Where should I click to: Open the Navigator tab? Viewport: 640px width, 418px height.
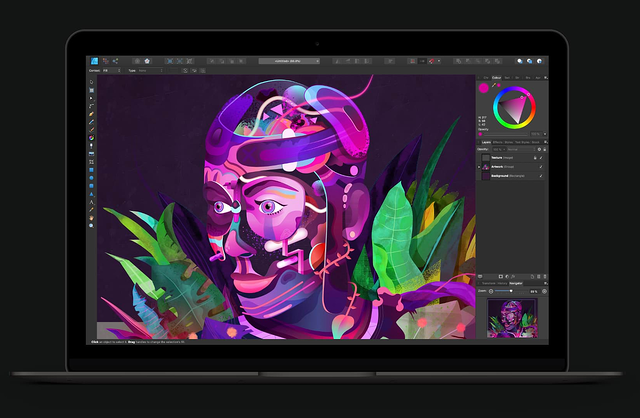(515, 284)
